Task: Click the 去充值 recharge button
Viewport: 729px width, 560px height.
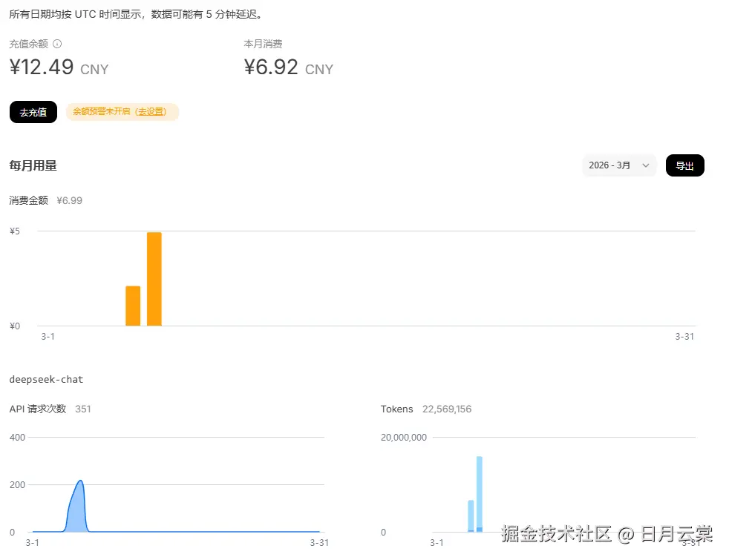Action: pos(33,112)
